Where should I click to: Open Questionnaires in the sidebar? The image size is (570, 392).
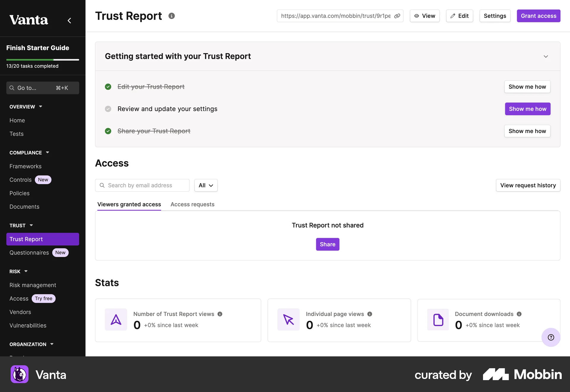(x=29, y=253)
